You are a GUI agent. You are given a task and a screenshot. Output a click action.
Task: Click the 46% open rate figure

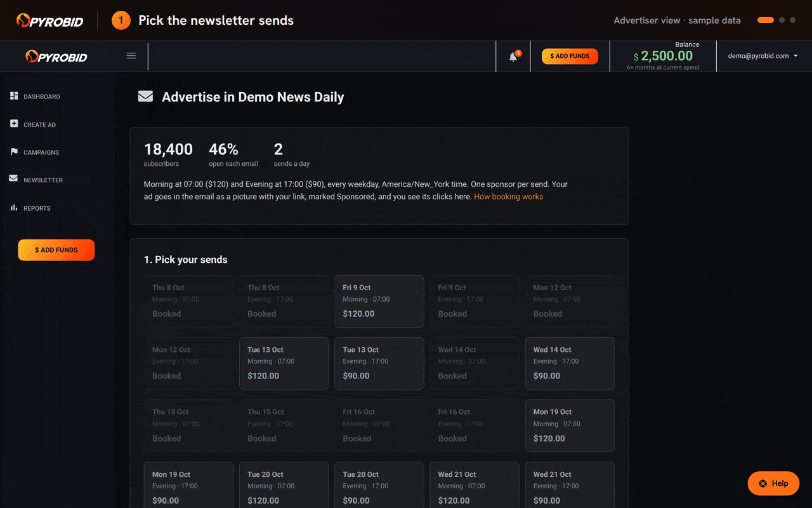(223, 149)
